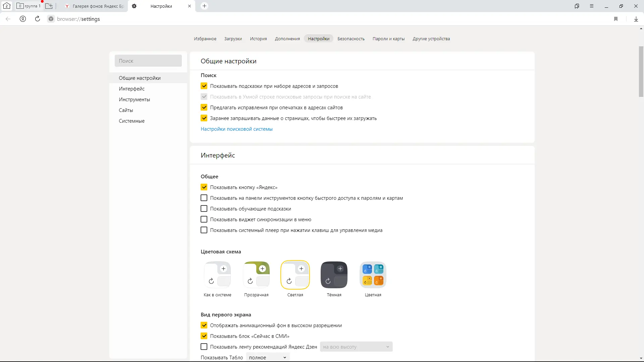The image size is (644, 362).
Task: Select the Тёмная color scheme
Action: tap(334, 275)
